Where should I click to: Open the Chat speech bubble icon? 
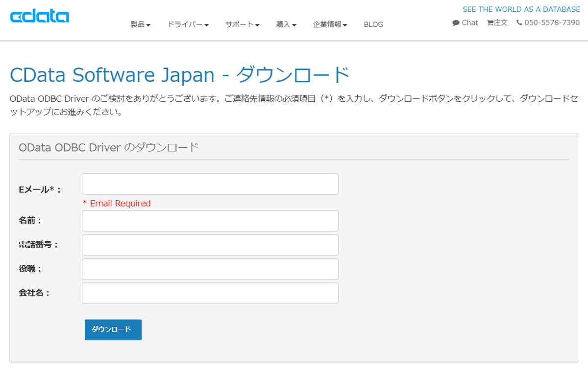(456, 23)
